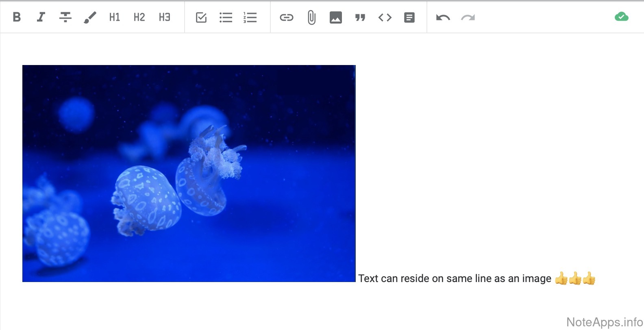Select the highlighter brush tool
Image resolution: width=644 pixels, height=330 pixels.
pyautogui.click(x=90, y=17)
